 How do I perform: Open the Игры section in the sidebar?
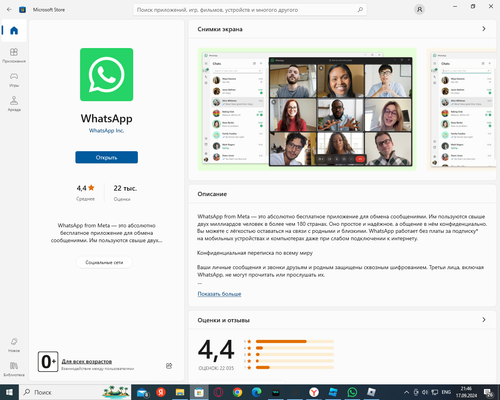[14, 80]
